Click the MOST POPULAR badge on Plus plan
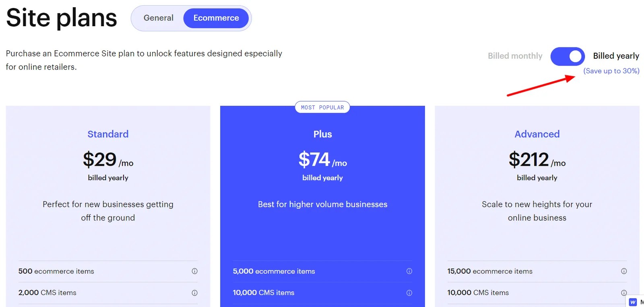The height and width of the screenshot is (307, 644). pos(322,107)
